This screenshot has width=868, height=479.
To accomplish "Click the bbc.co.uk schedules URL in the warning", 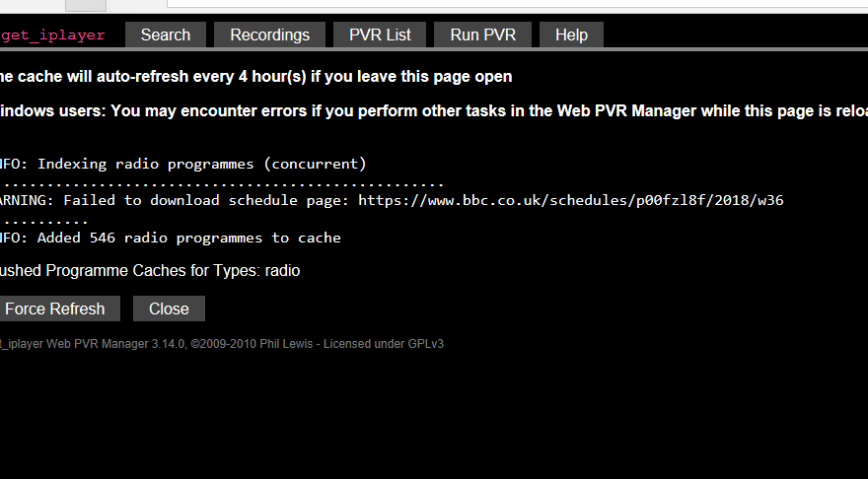I will tap(570, 200).
